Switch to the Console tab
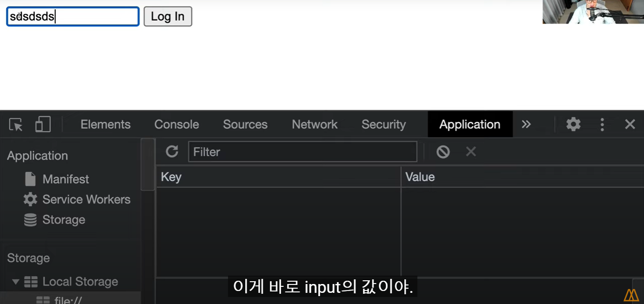Viewport: 644px width, 304px height. coord(177,125)
